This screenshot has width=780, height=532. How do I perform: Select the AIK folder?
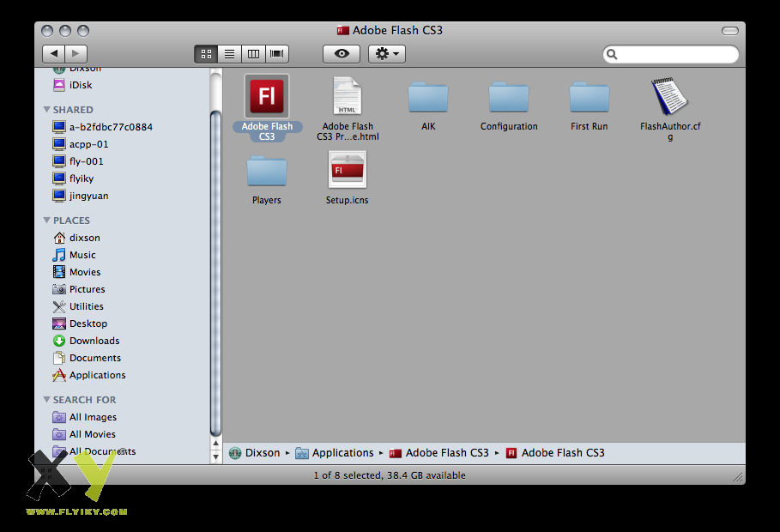pyautogui.click(x=428, y=98)
